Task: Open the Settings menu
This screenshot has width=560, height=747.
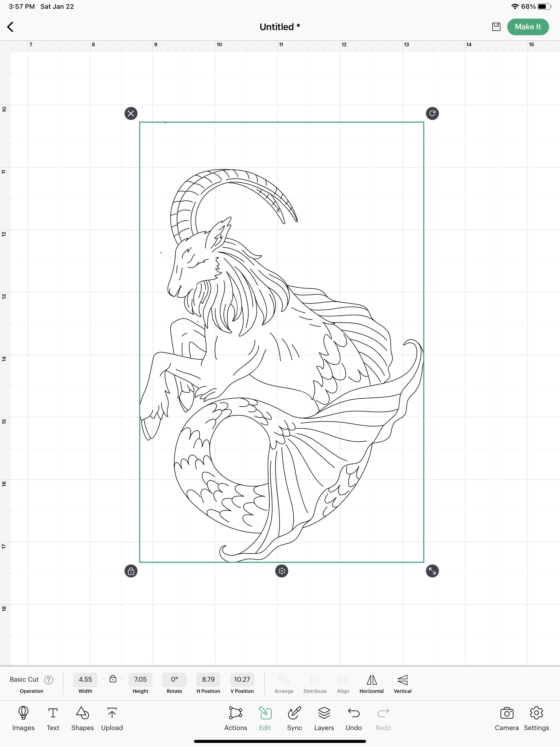Action: click(536, 713)
